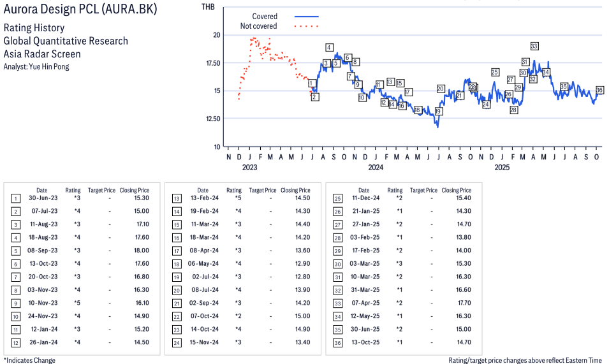Click the THB axis unit label
The width and height of the screenshot is (609, 364).
coord(208,6)
